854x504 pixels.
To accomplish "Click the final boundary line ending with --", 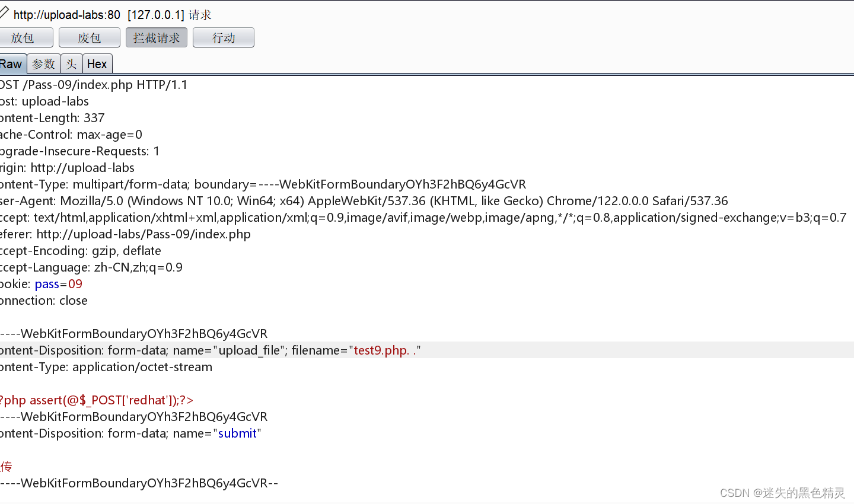I will tap(139, 483).
